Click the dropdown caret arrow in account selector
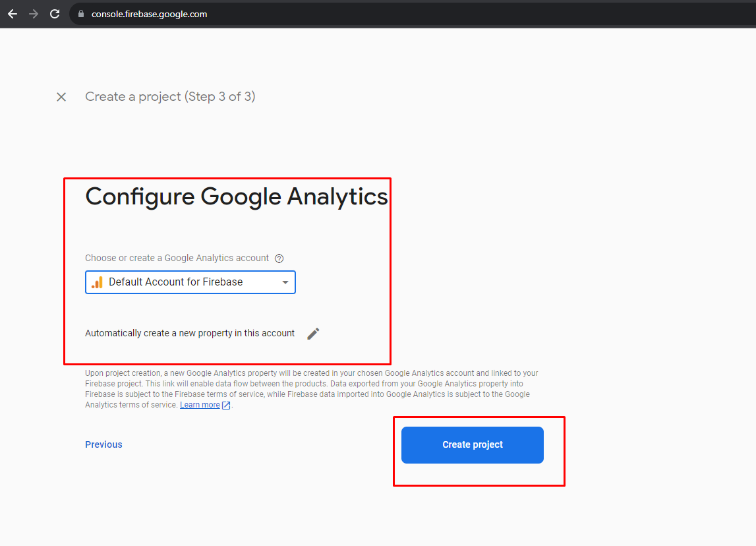Screen dimensions: 756x546 tap(285, 282)
